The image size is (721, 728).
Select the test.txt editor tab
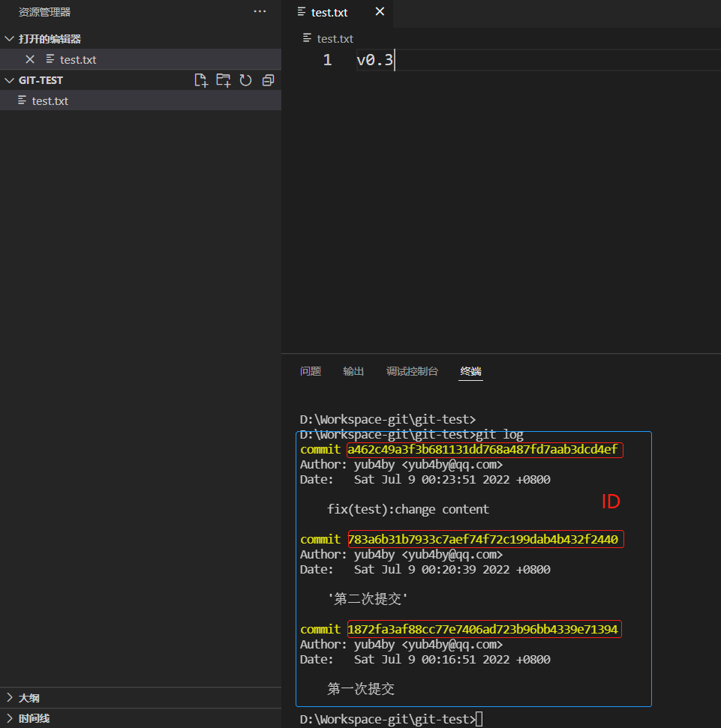click(x=338, y=13)
